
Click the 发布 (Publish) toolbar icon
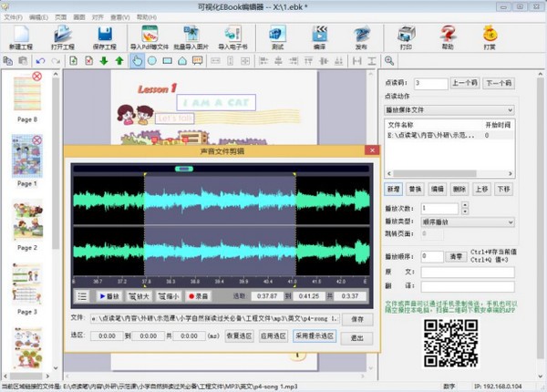tap(360, 36)
